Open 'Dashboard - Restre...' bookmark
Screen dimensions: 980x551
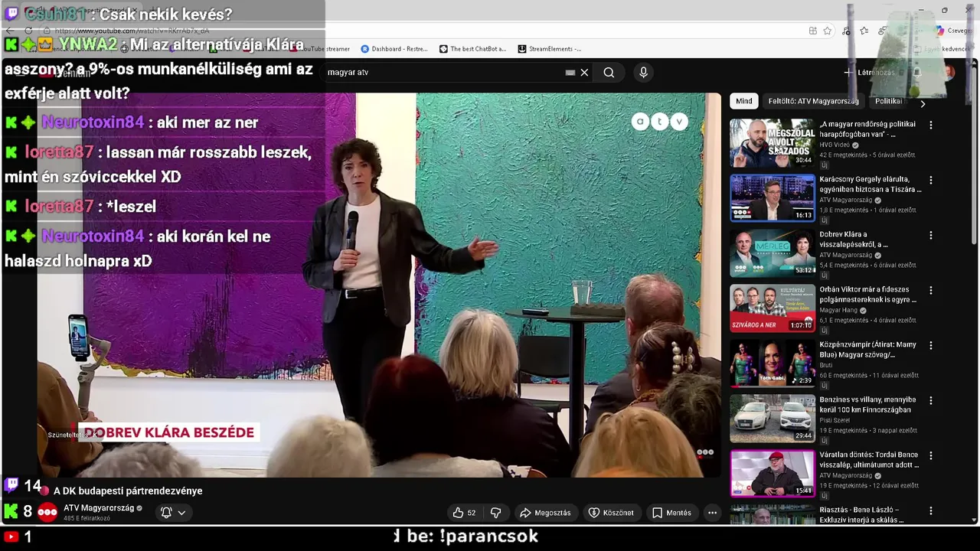coord(394,49)
